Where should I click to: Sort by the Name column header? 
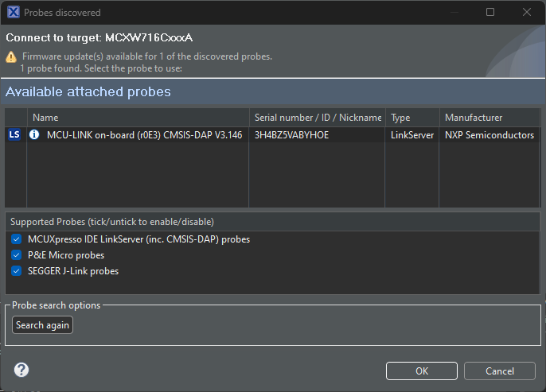(x=138, y=118)
